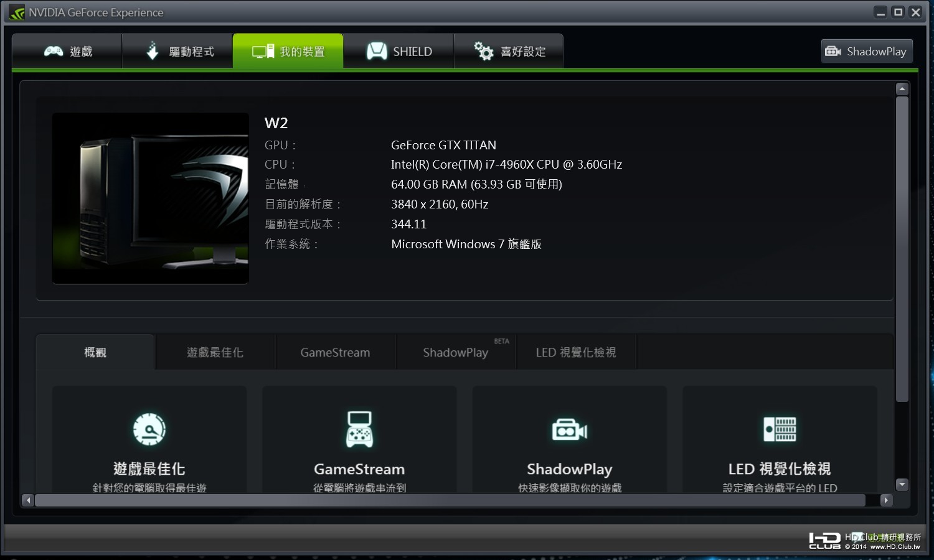Click the horizontal scrollbar left arrow
This screenshot has height=560, width=934.
point(27,500)
